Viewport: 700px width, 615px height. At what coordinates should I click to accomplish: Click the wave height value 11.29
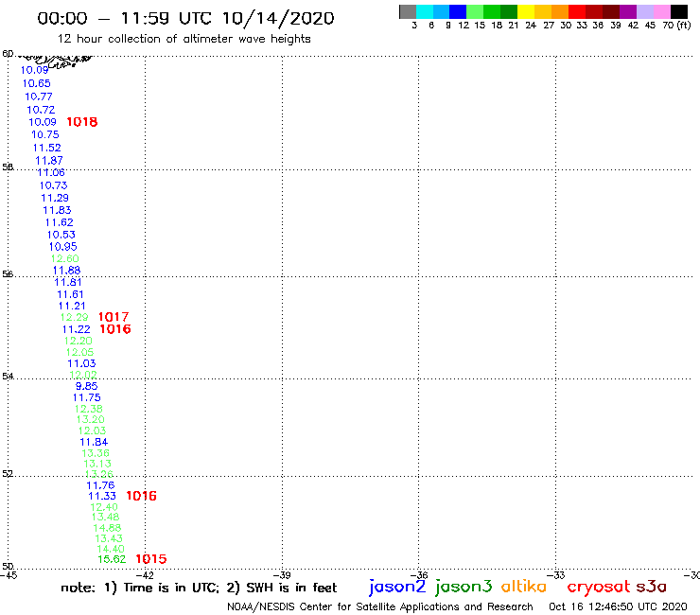tap(55, 198)
